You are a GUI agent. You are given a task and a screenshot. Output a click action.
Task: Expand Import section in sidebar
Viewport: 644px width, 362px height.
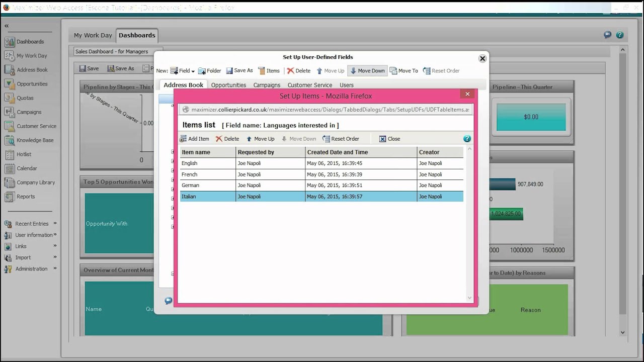pos(30,257)
